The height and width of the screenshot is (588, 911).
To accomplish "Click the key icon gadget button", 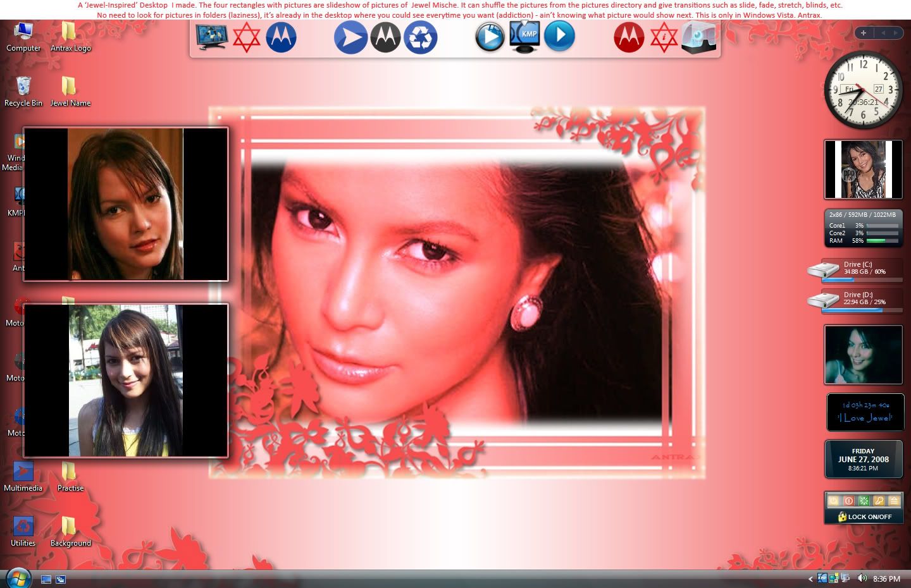I will click(879, 500).
